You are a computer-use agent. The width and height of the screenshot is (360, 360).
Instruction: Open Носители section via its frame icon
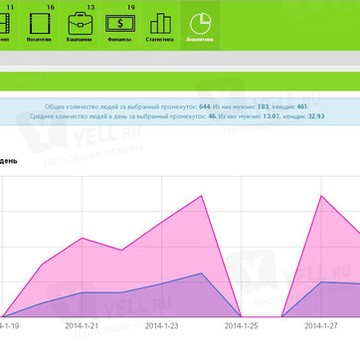point(40,24)
